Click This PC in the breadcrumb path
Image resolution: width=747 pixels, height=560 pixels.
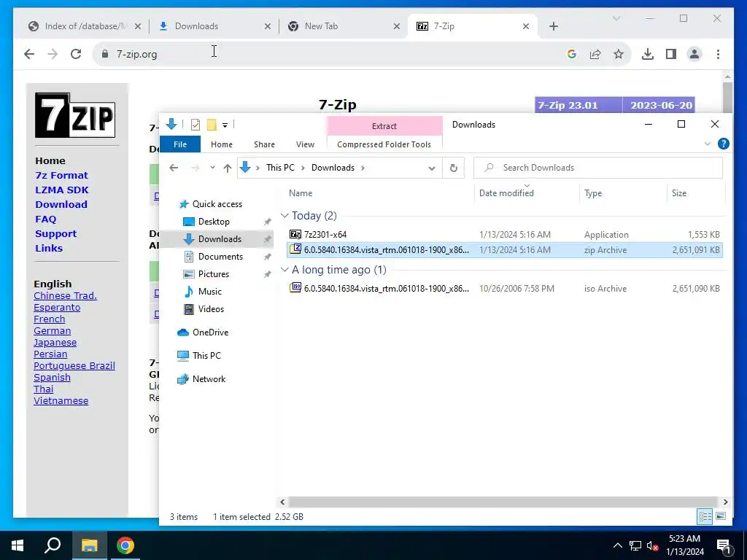pos(280,168)
